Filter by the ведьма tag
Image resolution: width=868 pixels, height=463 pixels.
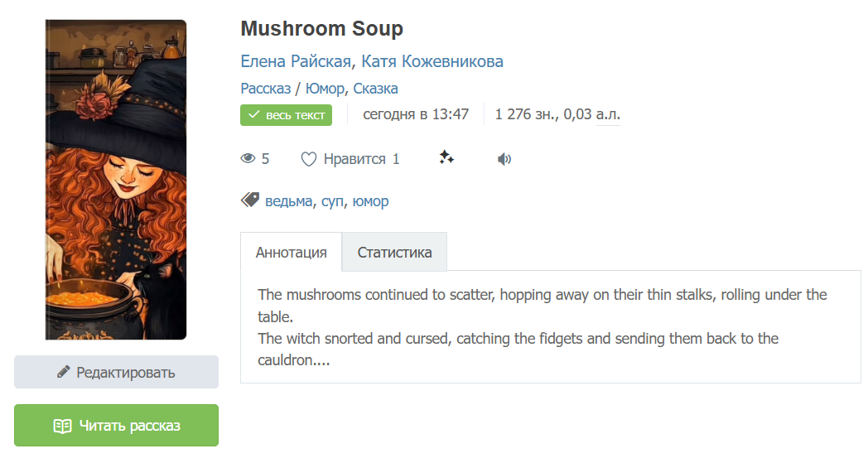coord(288,201)
